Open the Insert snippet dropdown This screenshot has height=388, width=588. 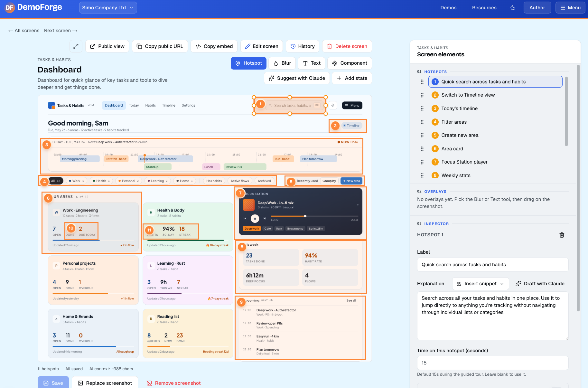[481, 284]
